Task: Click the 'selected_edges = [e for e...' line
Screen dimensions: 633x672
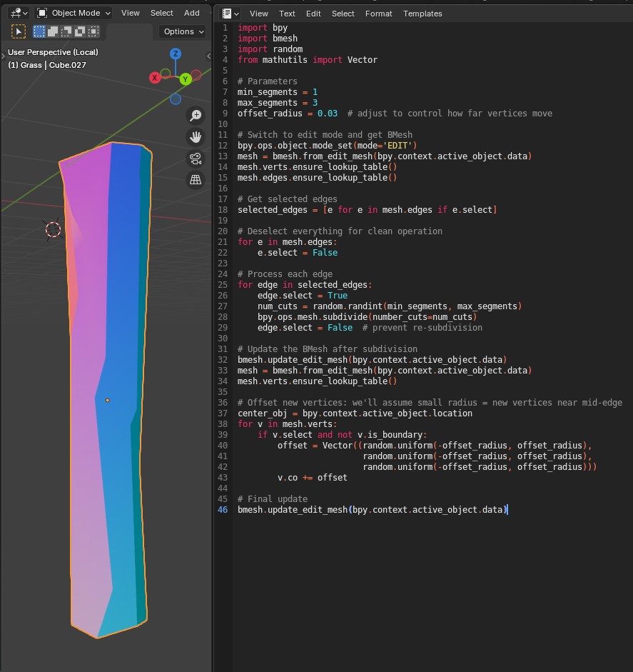Action: coord(367,210)
